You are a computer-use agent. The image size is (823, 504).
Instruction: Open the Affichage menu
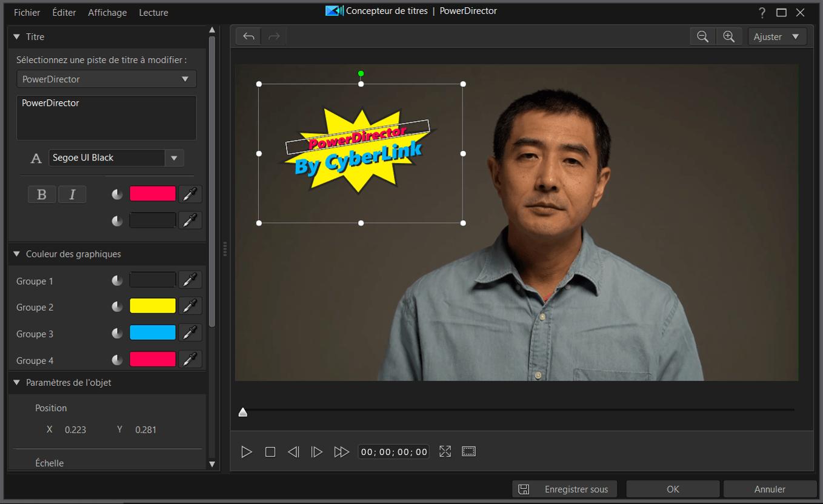pyautogui.click(x=107, y=12)
